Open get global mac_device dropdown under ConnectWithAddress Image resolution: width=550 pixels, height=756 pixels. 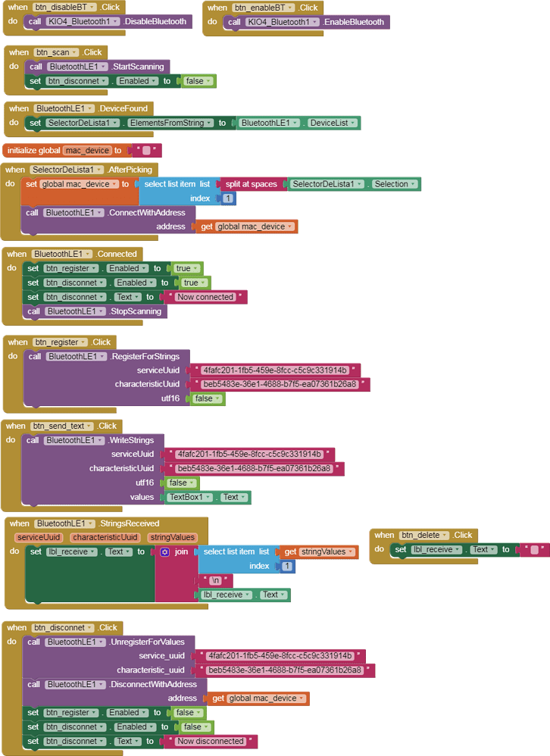[290, 226]
